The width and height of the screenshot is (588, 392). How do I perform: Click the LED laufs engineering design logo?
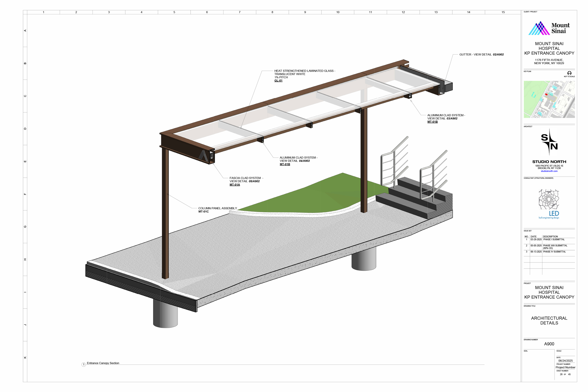(x=549, y=202)
